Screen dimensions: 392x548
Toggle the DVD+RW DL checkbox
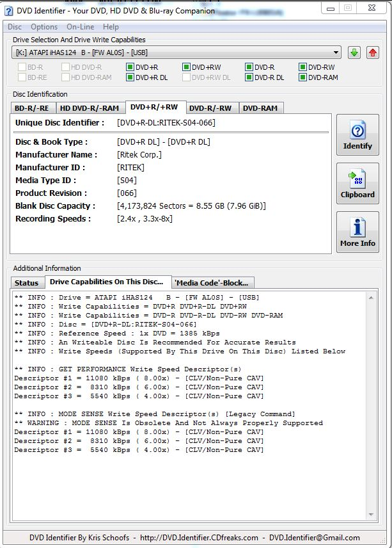pos(186,77)
